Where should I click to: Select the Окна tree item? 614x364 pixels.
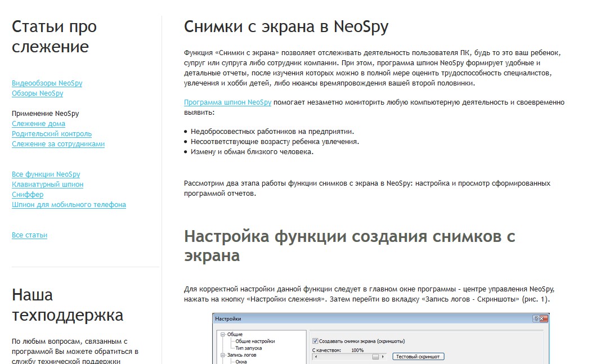coord(241,362)
